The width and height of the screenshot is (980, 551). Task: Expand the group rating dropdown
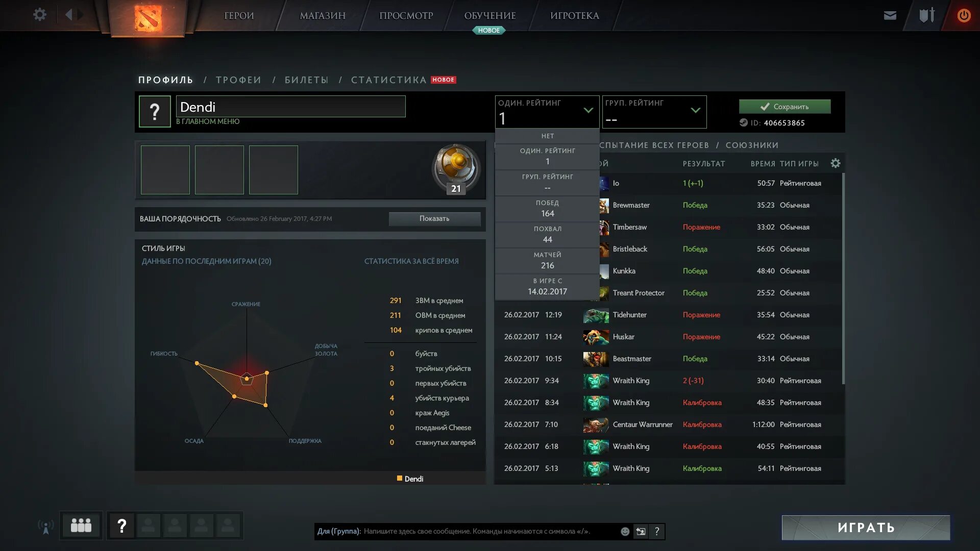695,110
